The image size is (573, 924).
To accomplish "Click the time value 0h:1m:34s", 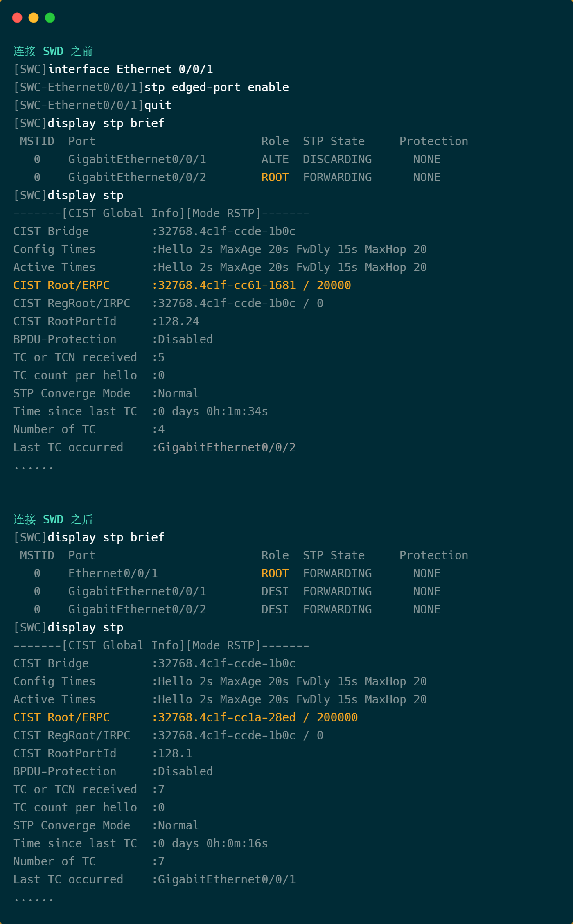I will click(x=237, y=411).
